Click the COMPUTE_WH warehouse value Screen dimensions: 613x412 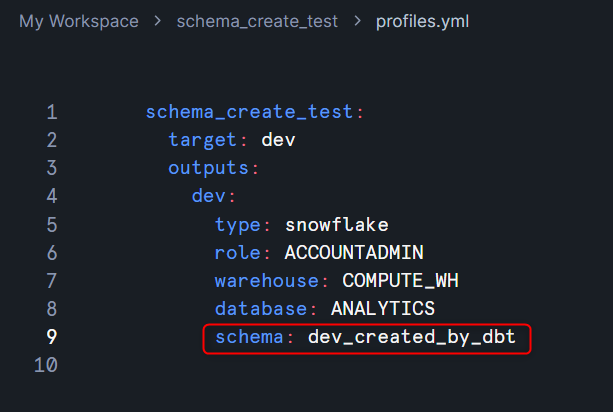tap(400, 281)
